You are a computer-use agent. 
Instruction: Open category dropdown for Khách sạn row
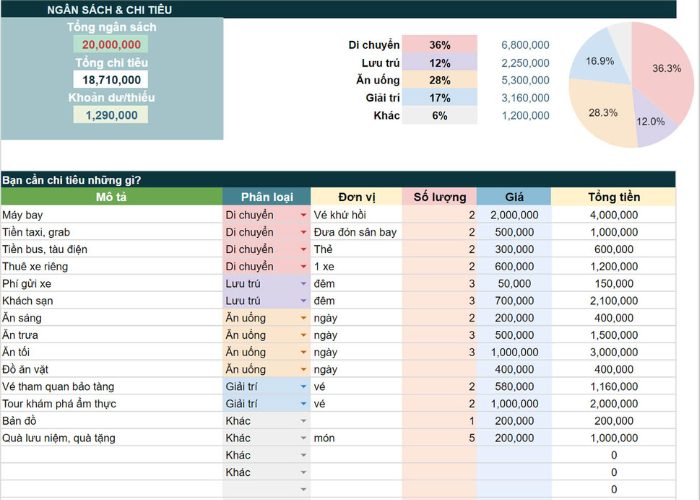303,301
